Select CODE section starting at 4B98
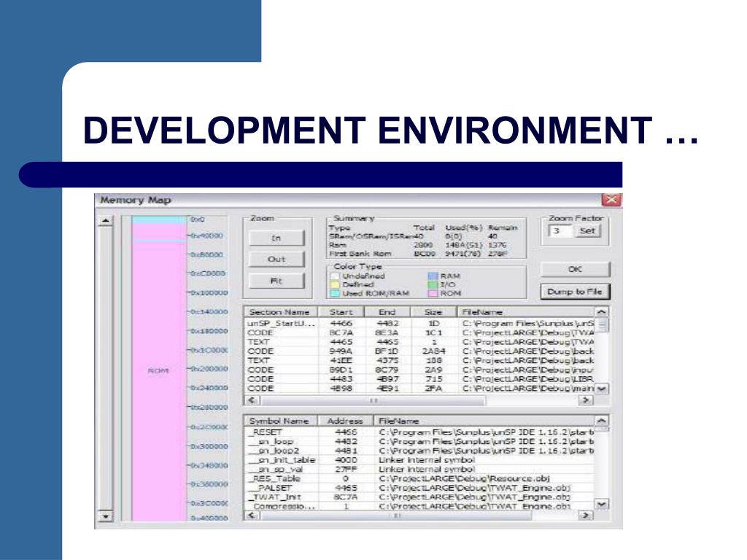 419,388
